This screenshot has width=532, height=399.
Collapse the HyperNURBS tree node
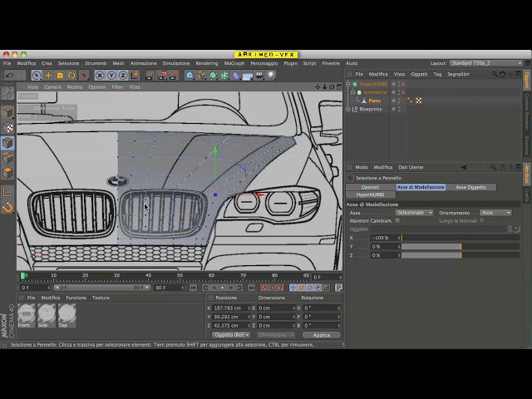348,84
